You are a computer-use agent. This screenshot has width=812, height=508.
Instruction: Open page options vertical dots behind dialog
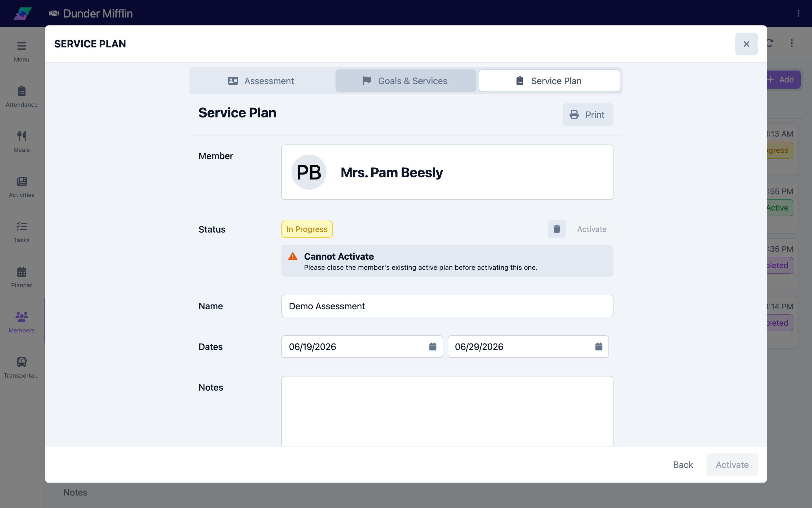791,43
